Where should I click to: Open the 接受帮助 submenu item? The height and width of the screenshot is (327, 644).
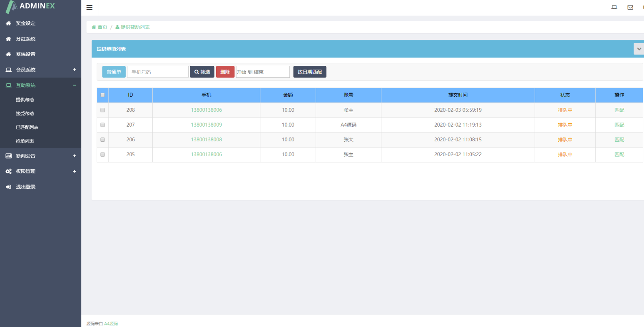25,114
